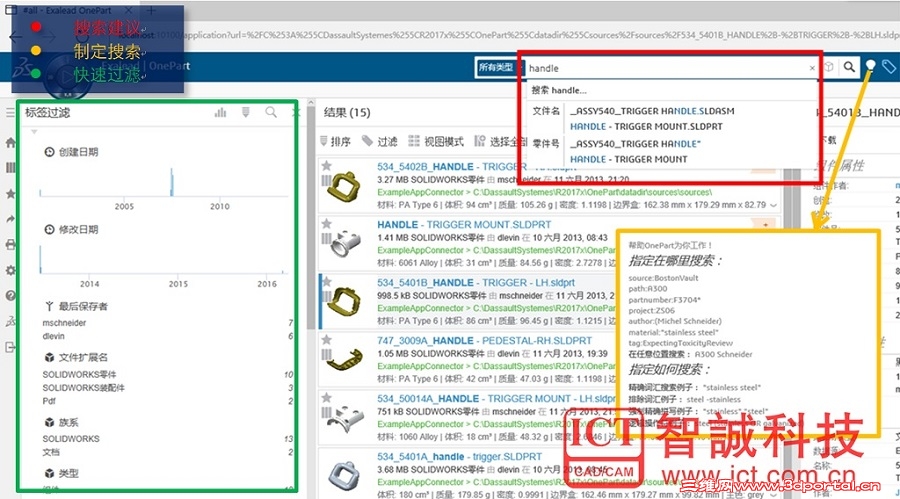Viewport: 900px width, 499px height.
Task: Collapse the 修改日期 facet section
Action: (x=72, y=229)
